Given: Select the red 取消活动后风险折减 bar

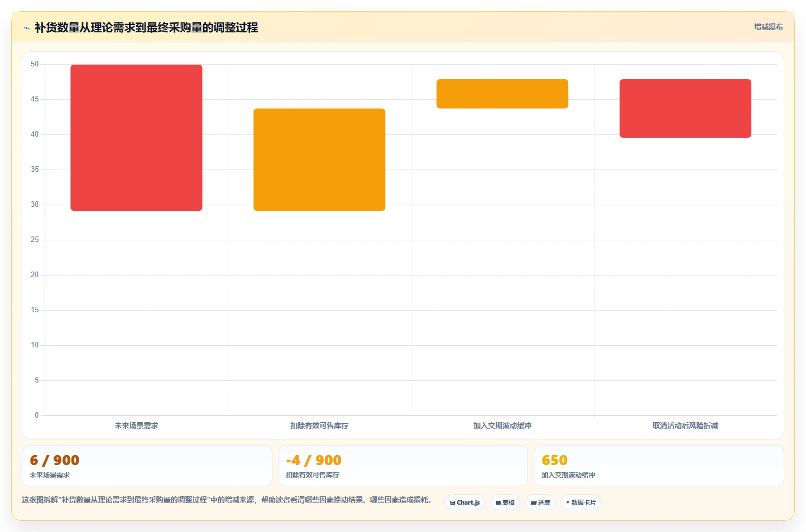Looking at the screenshot, I should pos(685,108).
